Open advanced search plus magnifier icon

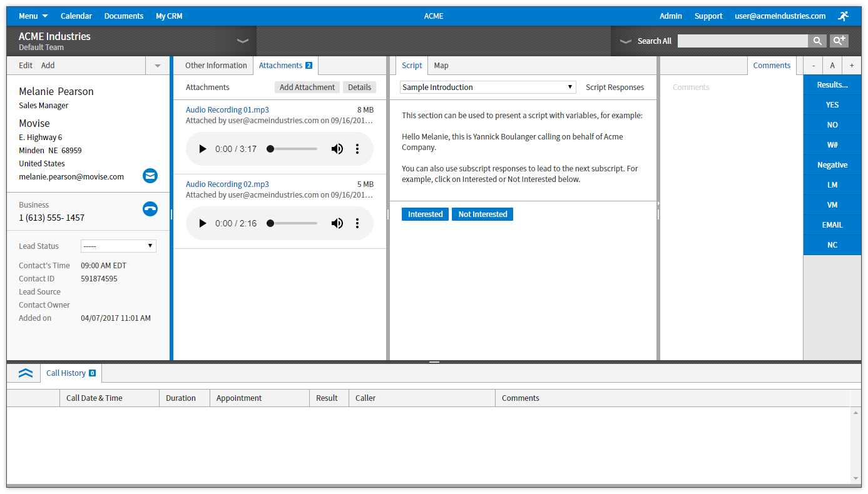point(839,41)
